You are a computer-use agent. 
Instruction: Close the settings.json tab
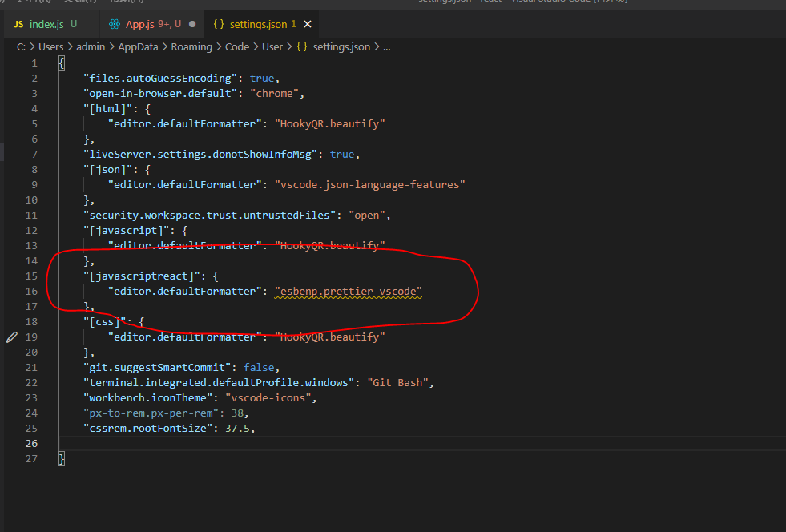(308, 24)
